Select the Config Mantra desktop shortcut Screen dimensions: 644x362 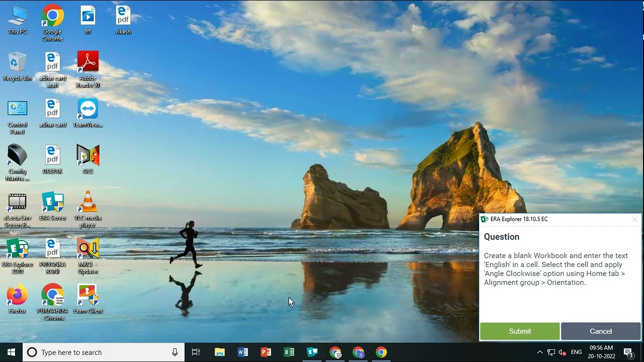[17, 163]
